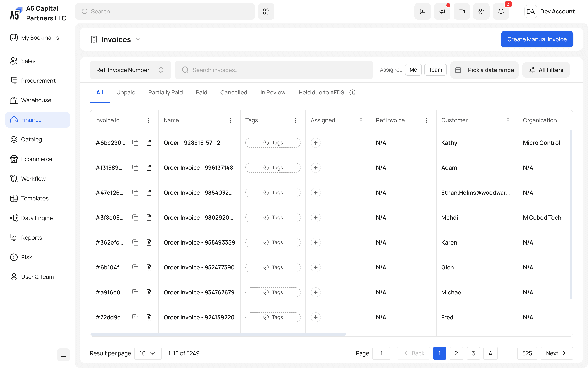
Task: Switch to the Unpaid tab
Action: click(126, 92)
